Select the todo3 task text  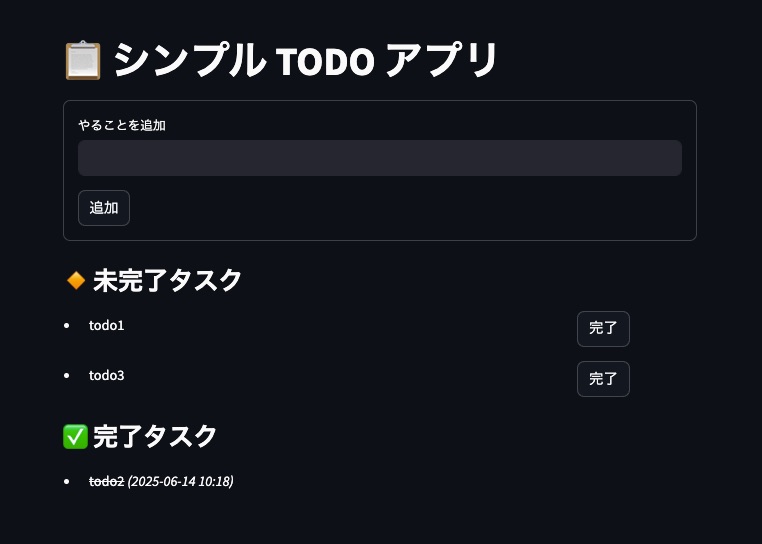point(106,376)
